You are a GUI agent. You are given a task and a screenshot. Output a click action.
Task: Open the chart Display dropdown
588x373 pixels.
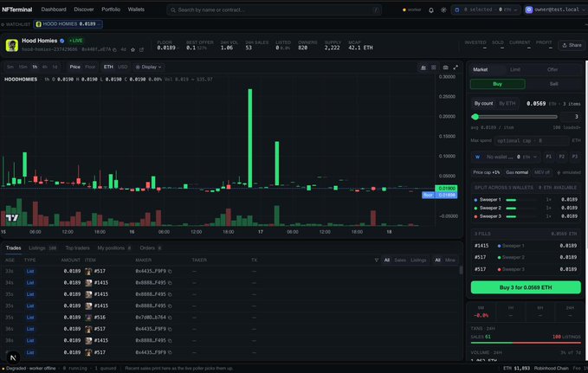pyautogui.click(x=149, y=68)
